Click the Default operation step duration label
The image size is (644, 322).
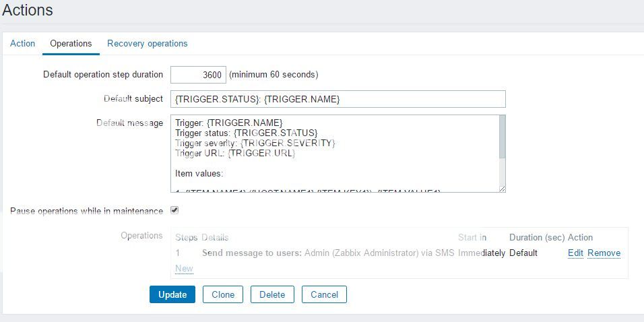coord(103,75)
